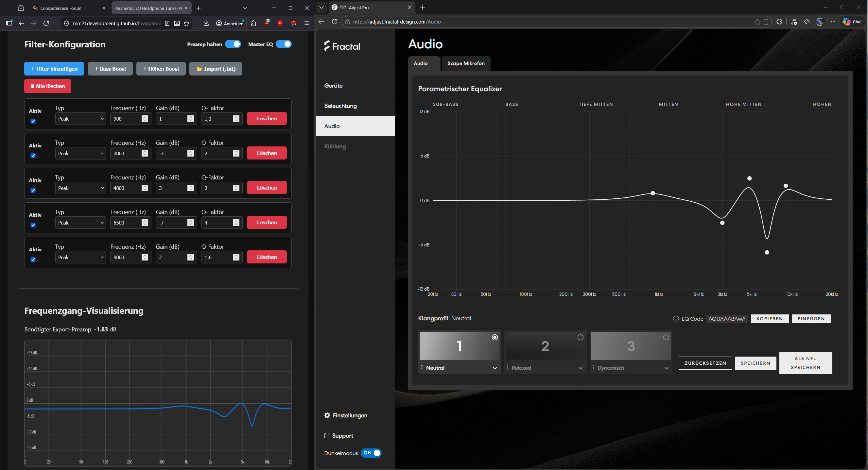Click Edge refresh page icon

point(334,22)
